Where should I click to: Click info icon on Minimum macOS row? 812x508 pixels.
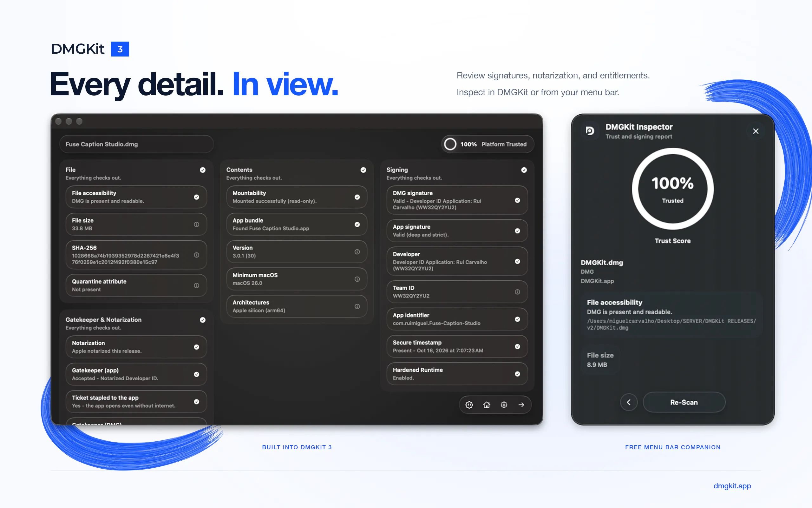click(357, 279)
